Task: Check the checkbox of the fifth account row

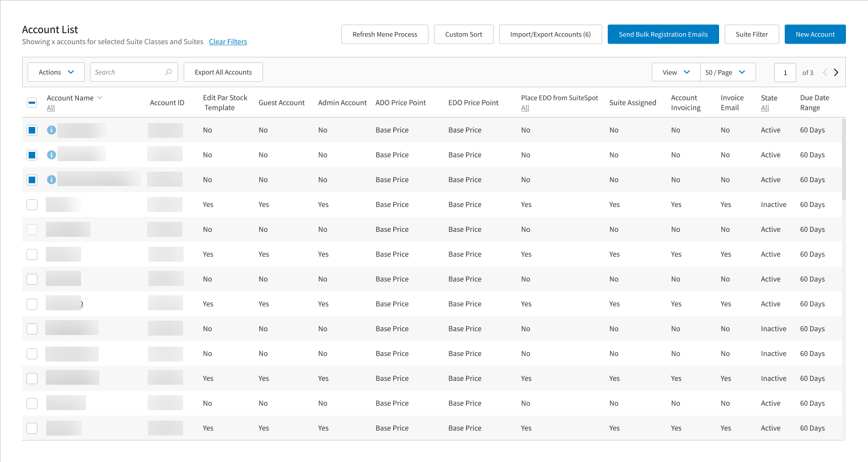Action: (32, 230)
